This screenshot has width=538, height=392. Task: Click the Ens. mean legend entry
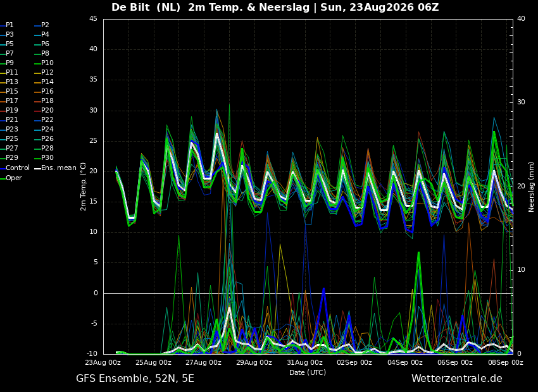click(59, 168)
